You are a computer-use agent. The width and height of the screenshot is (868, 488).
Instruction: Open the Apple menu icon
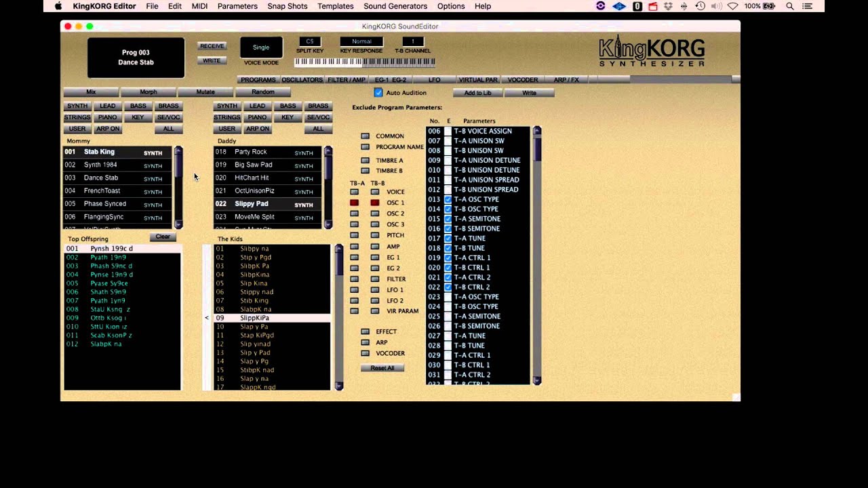coord(58,6)
